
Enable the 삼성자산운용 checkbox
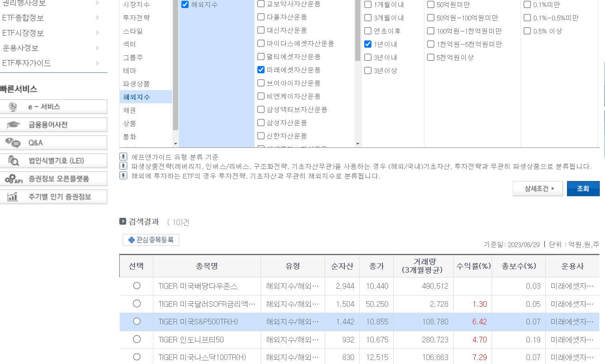coord(261,123)
